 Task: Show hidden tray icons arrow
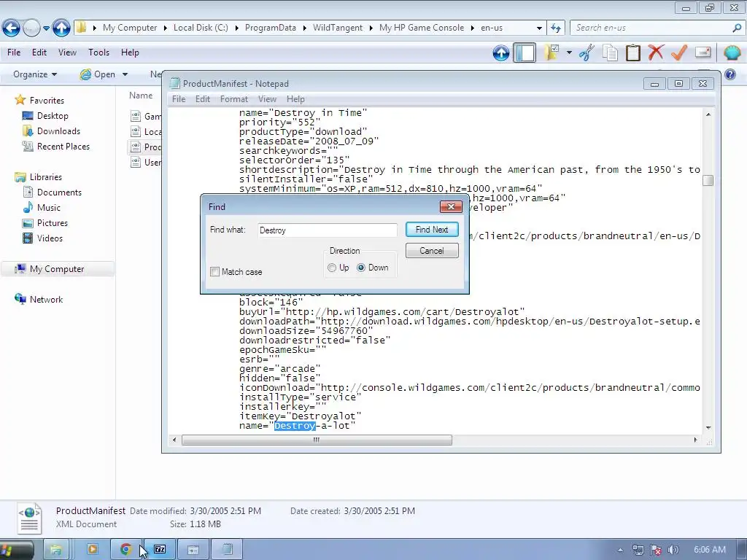(x=620, y=550)
